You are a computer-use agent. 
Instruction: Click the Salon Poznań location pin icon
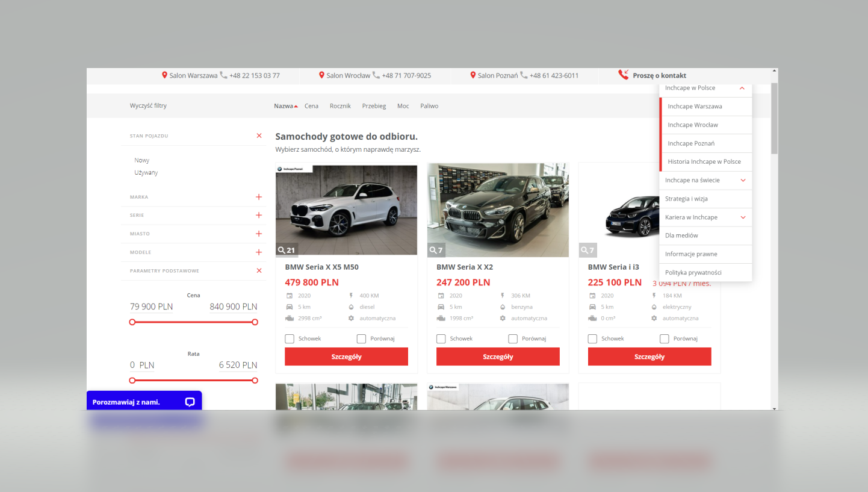click(473, 75)
